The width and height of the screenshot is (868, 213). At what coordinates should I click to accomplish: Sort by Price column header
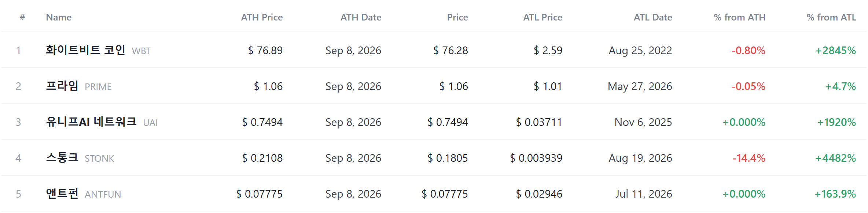pos(457,17)
